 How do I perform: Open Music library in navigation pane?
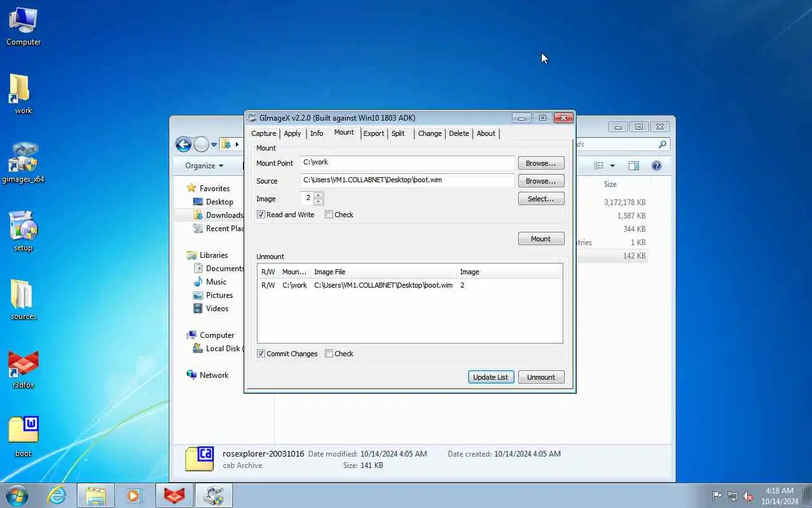click(x=216, y=282)
